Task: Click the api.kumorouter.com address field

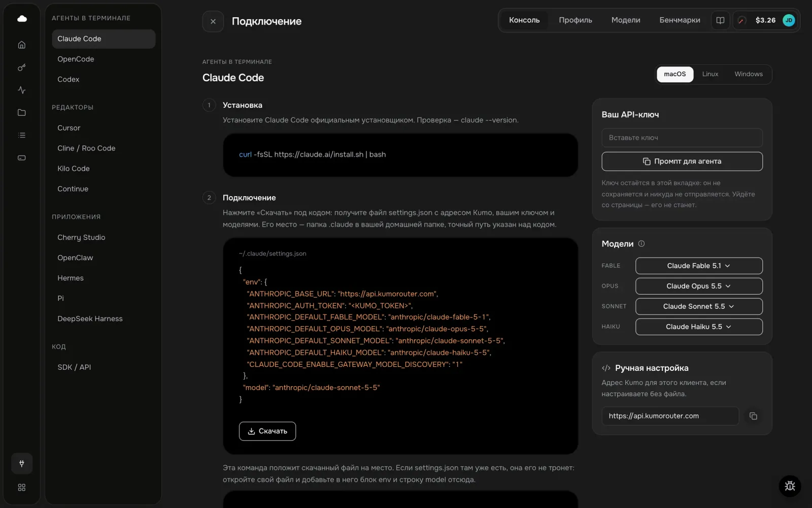Action: click(x=670, y=416)
